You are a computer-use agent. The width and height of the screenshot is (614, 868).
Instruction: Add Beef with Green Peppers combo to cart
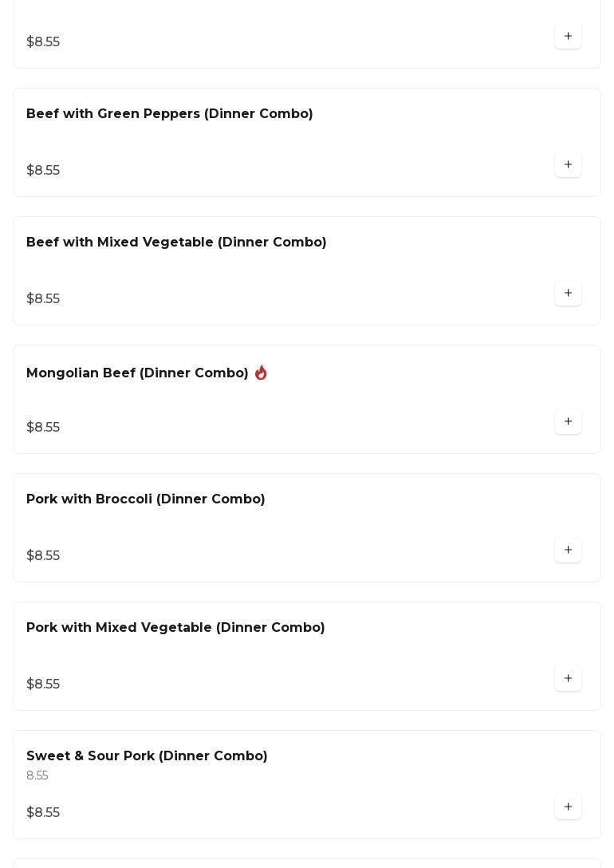tap(568, 165)
